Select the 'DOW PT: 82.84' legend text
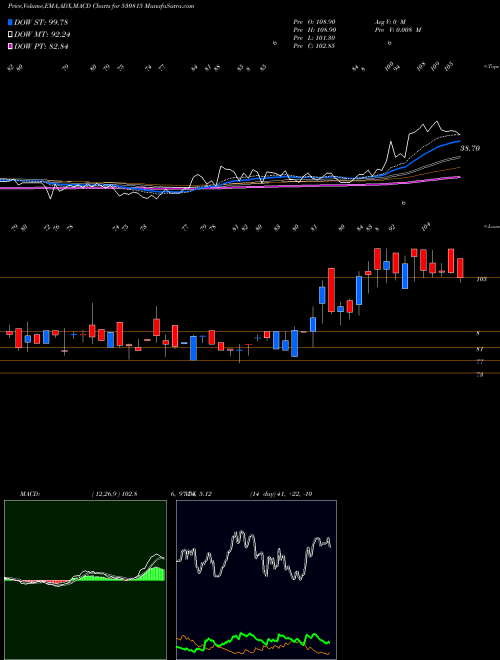 [x=41, y=46]
